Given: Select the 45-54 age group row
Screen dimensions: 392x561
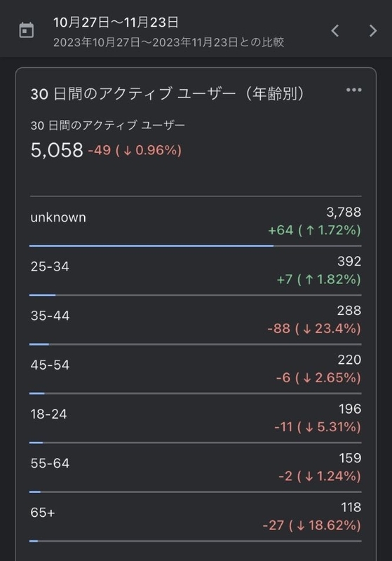Looking at the screenshot, I should pos(196,370).
